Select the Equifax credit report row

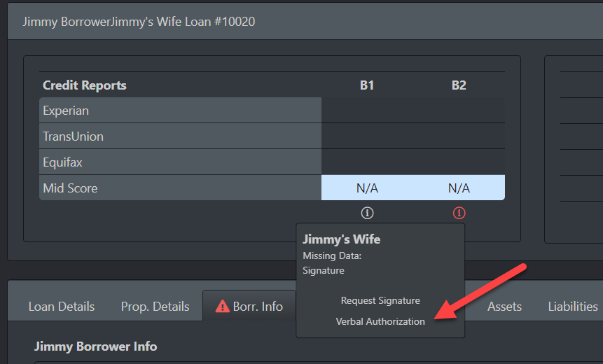62,162
